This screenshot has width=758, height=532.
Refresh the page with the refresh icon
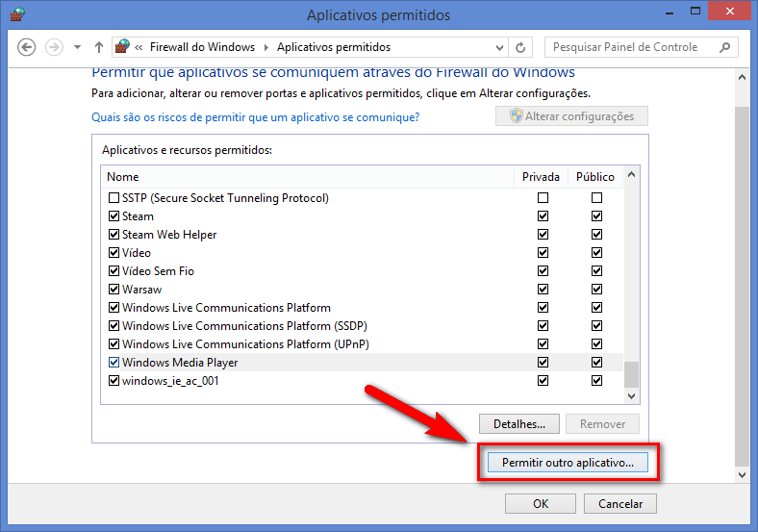[x=520, y=47]
